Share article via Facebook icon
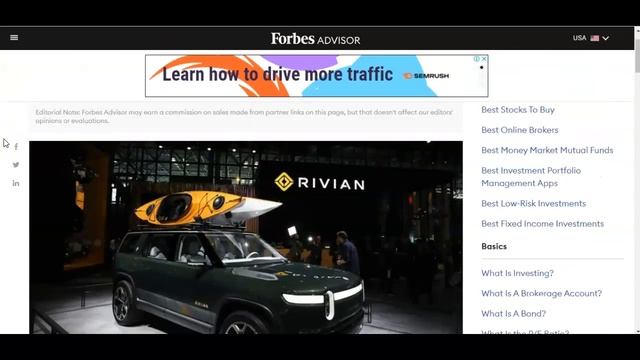Screen dimensions: 640x360 pyautogui.click(x=16, y=147)
